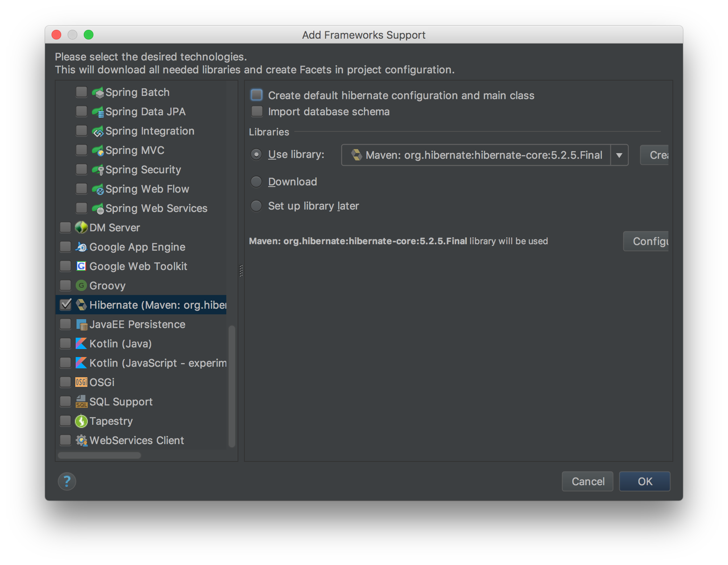
Task: Click the splitter handle between the panels
Action: pyautogui.click(x=241, y=270)
